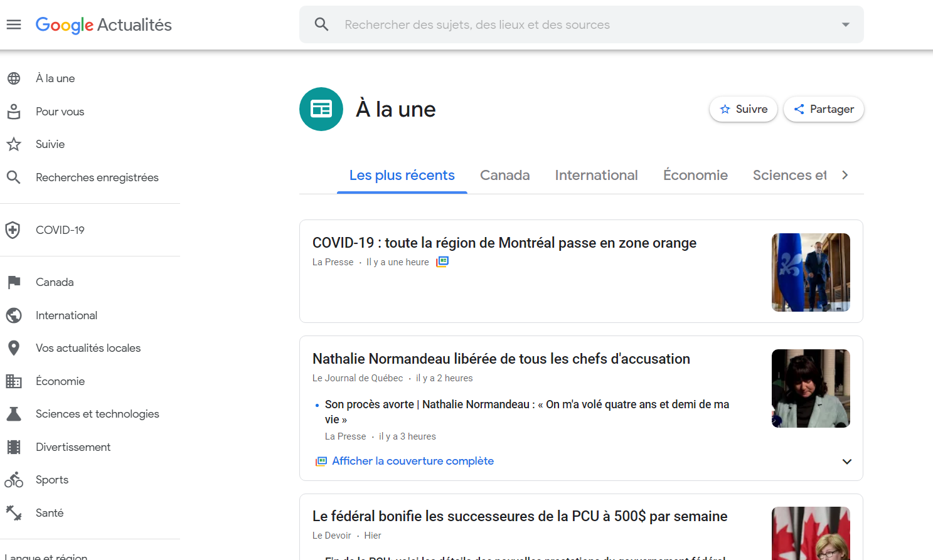Switch to the International tab
Image resolution: width=933 pixels, height=560 pixels.
(x=596, y=175)
